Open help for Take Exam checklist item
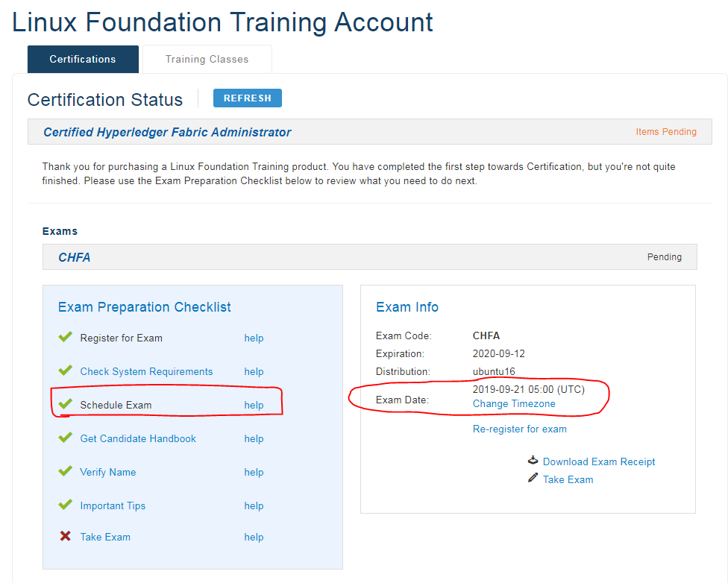The image size is (728, 583). (254, 537)
